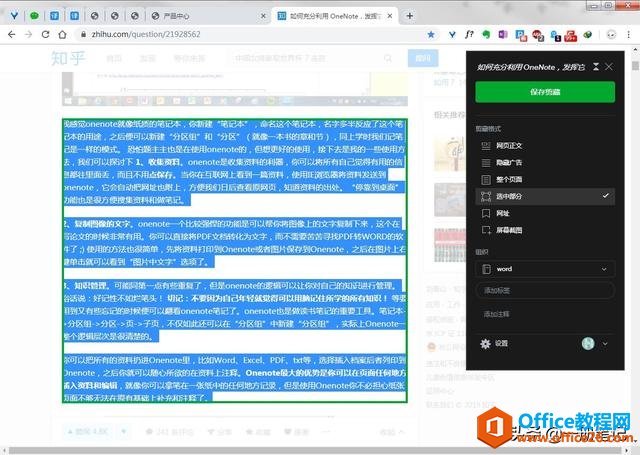Image resolution: width=640 pixels, height=455 pixels.
Task: Click the Chrome profile avatar icon
Action: (x=611, y=35)
